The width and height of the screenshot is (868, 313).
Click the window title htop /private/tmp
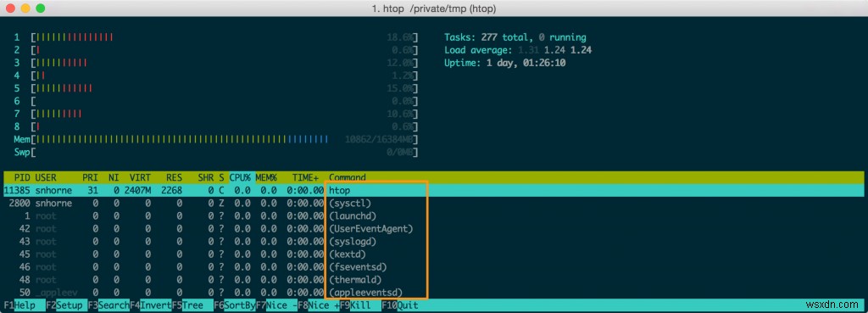(433, 8)
